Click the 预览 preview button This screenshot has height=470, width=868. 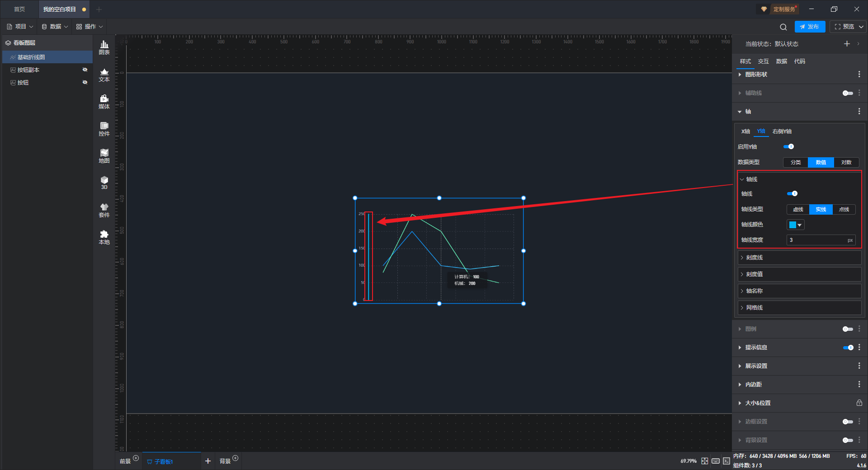pyautogui.click(x=844, y=27)
